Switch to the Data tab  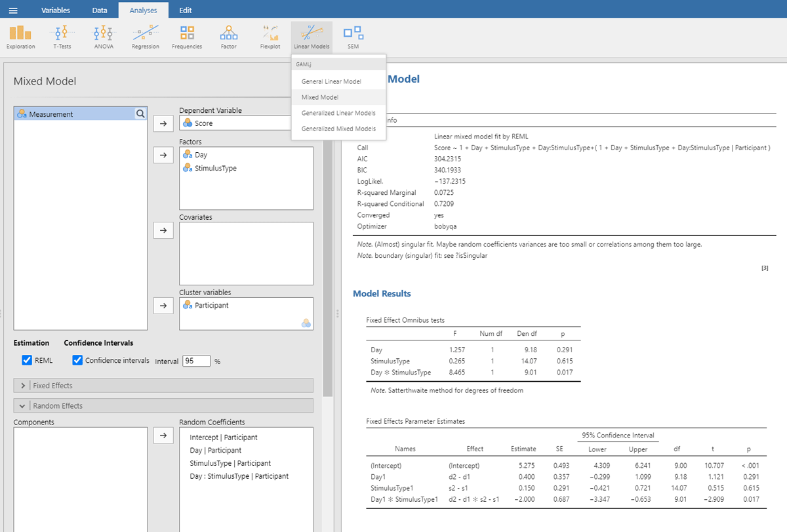coord(100,10)
